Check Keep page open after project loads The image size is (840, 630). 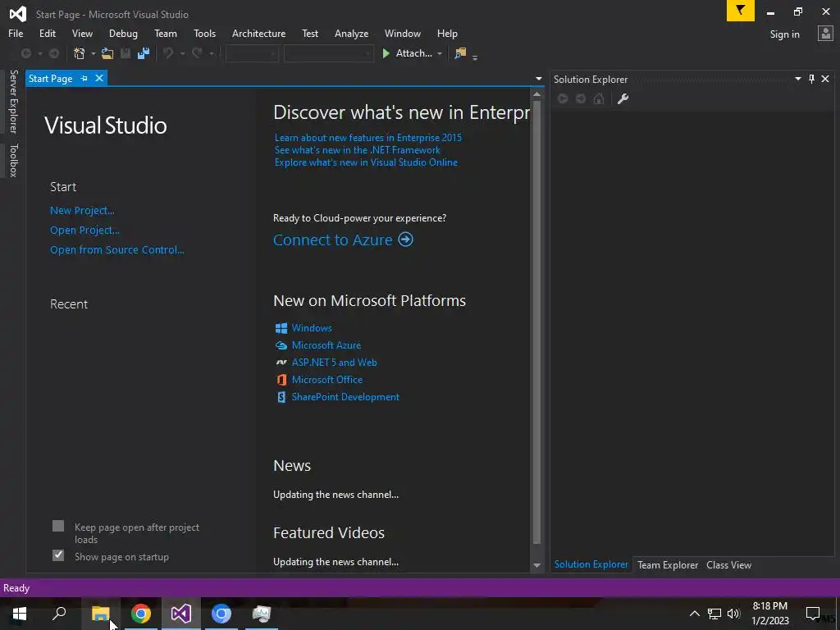[x=58, y=526]
